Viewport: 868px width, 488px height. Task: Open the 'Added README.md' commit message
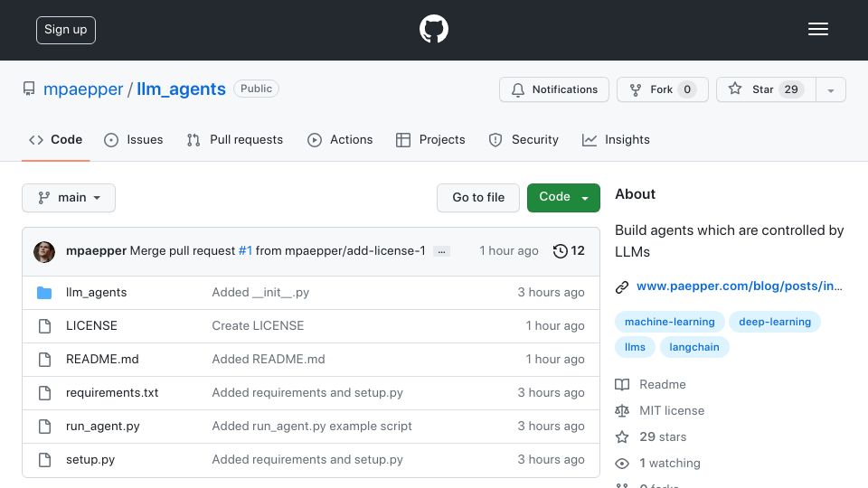pyautogui.click(x=269, y=359)
